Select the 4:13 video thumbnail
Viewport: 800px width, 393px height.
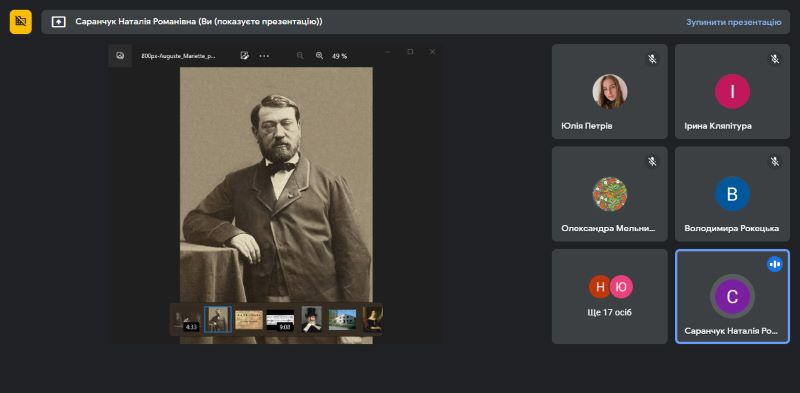pyautogui.click(x=187, y=320)
